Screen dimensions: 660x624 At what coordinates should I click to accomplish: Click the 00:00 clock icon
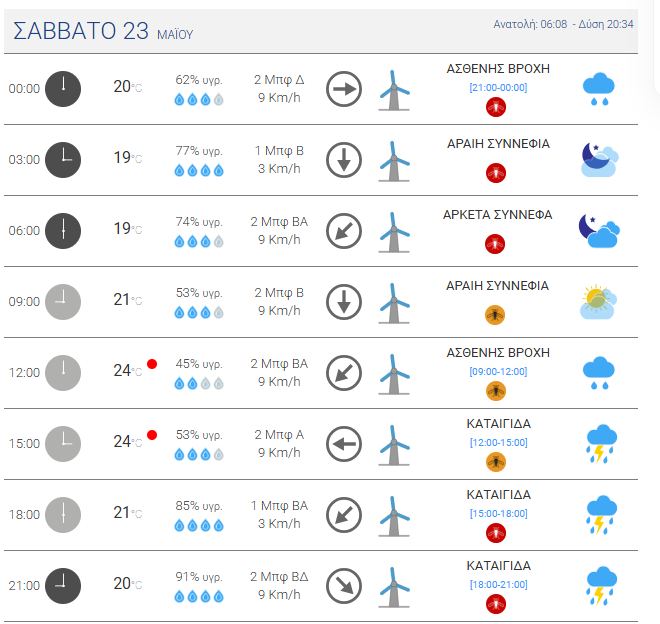click(x=63, y=89)
